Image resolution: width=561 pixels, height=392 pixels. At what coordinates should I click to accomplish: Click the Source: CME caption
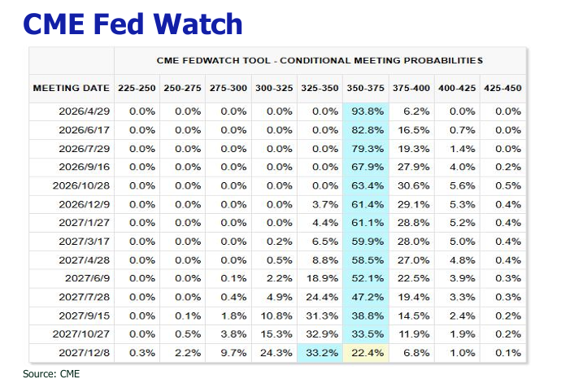pos(53,374)
